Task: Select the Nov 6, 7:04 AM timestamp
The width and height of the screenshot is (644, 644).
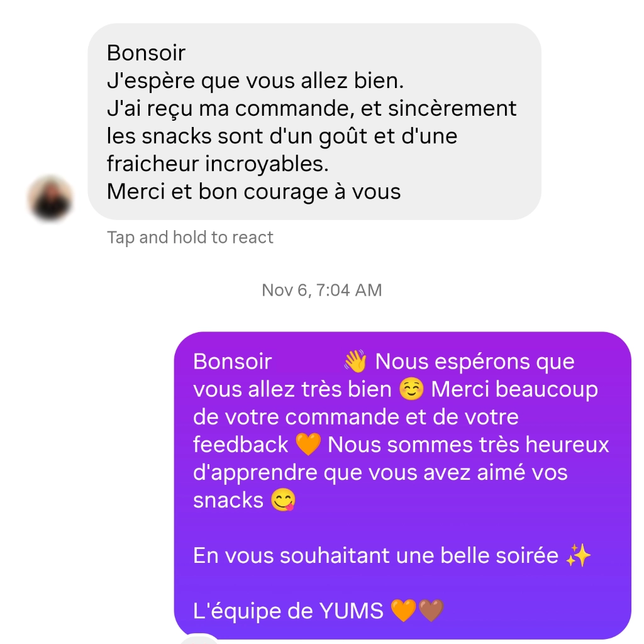Action: tap(322, 290)
